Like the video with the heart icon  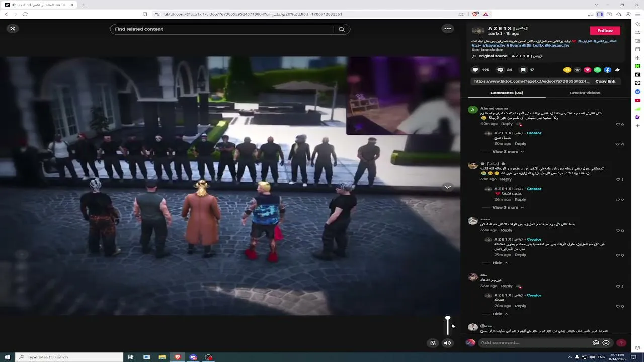pyautogui.click(x=475, y=70)
